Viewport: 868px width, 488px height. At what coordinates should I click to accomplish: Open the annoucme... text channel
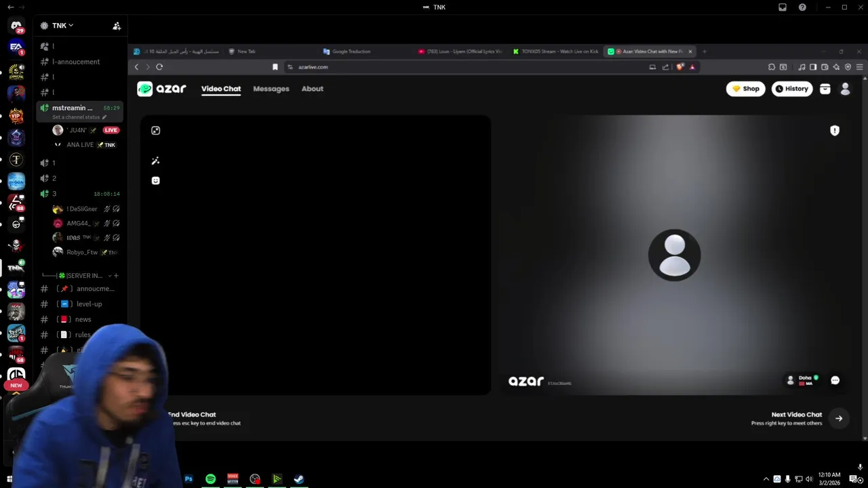click(x=80, y=289)
